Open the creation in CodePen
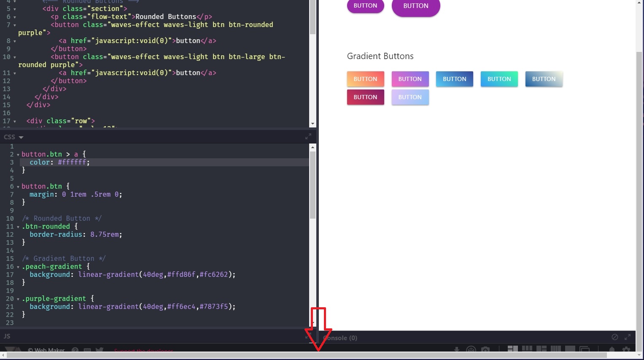The height and width of the screenshot is (360, 644). click(471, 349)
